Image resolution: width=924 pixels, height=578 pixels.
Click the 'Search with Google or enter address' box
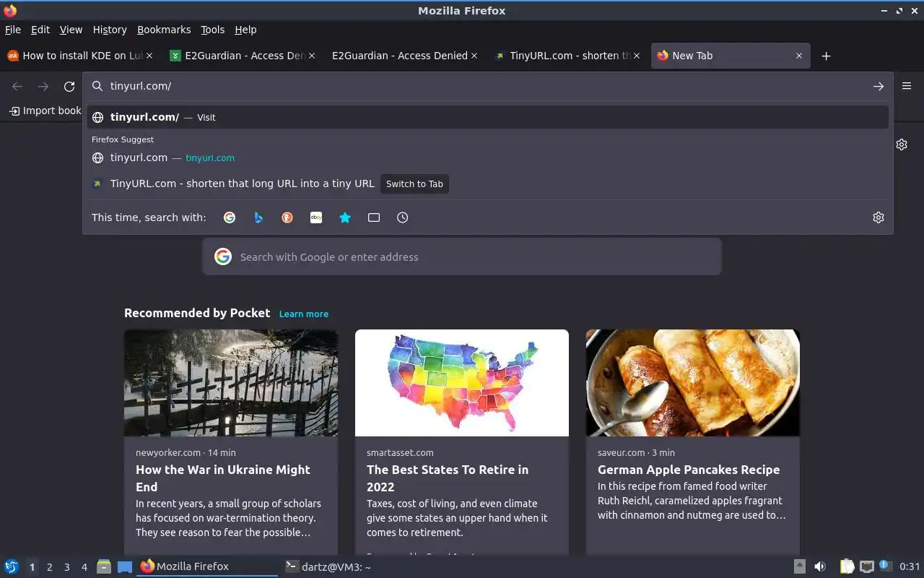click(462, 256)
